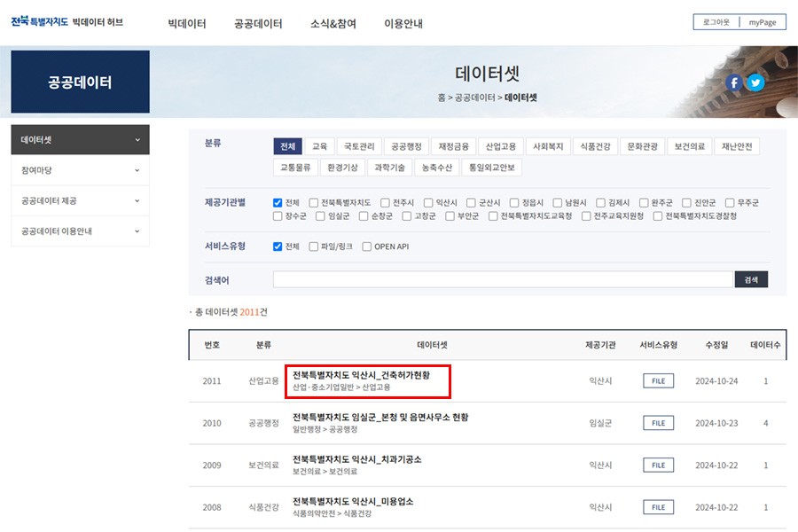The width and height of the screenshot is (798, 532).
Task: Select the 과학기술 category filter
Action: pyautogui.click(x=390, y=167)
